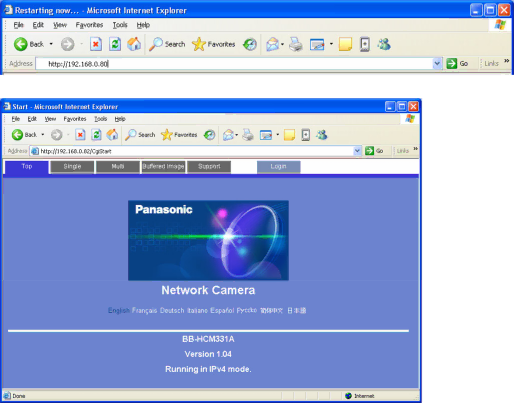Click History icon in Start window
514x403 pixels.
pos(209,135)
